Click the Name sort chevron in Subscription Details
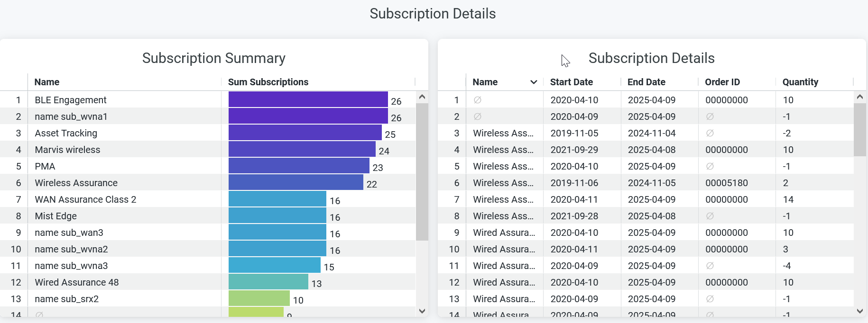The width and height of the screenshot is (868, 323). [x=534, y=82]
